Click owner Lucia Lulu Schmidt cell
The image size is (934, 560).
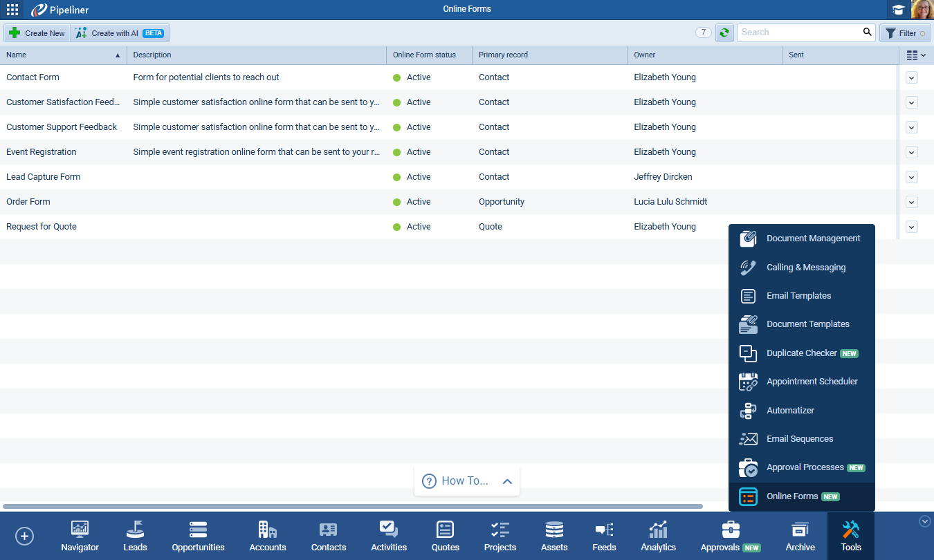[x=670, y=202]
